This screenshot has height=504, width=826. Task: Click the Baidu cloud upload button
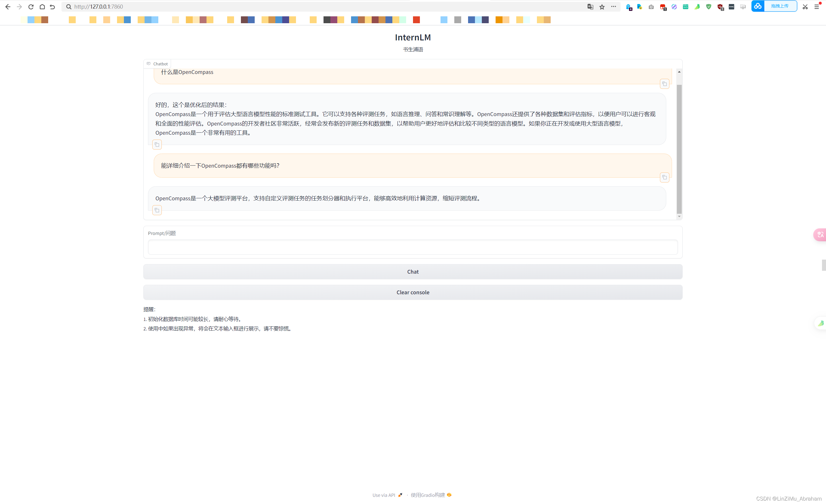(774, 6)
